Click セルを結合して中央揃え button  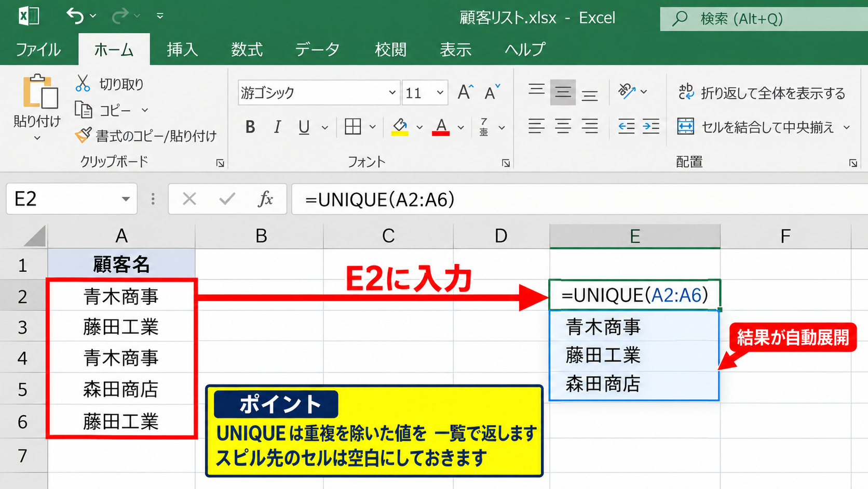click(763, 127)
